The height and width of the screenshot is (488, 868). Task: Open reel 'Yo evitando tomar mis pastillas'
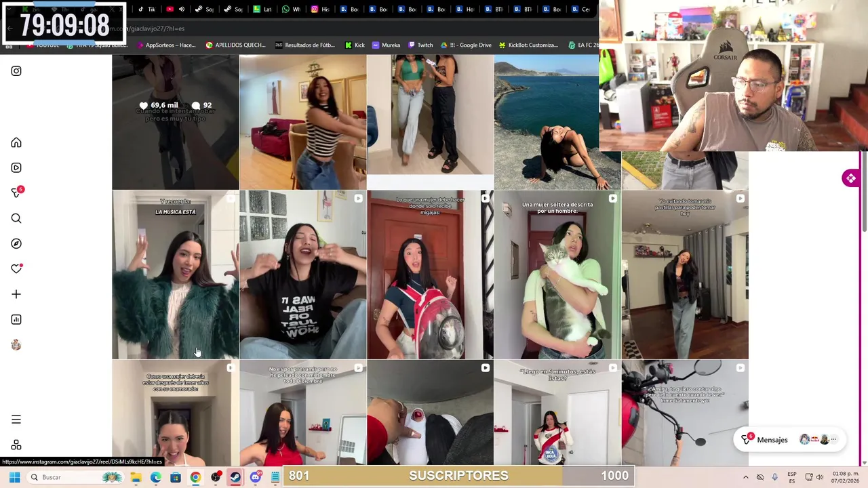coord(685,274)
